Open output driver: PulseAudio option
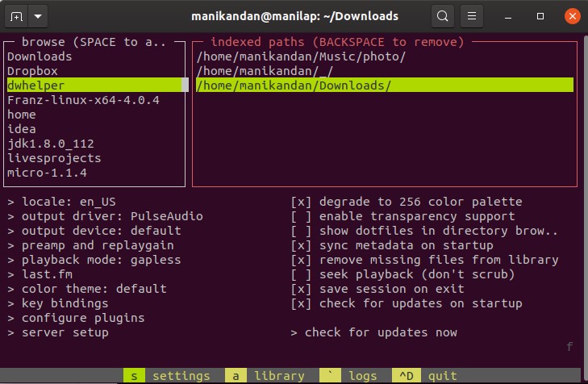This screenshot has width=588, height=384. (x=105, y=216)
